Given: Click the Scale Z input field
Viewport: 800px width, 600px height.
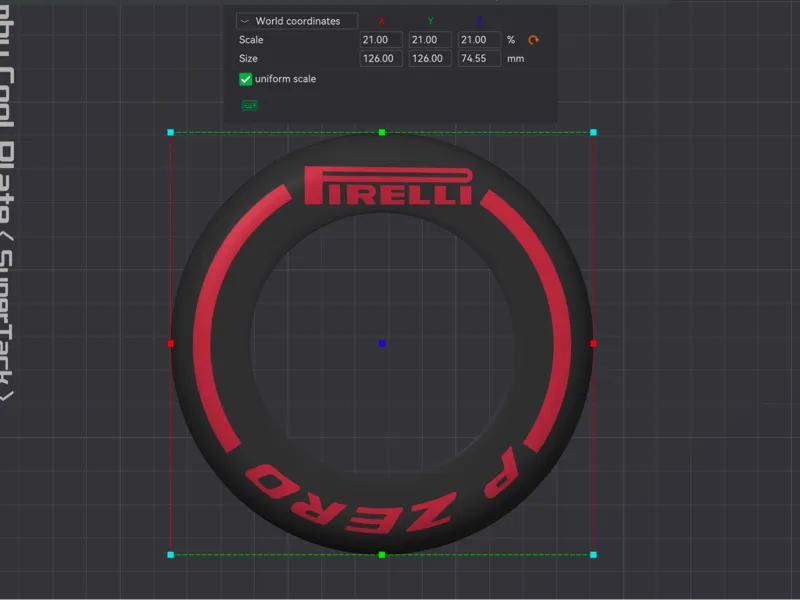Looking at the screenshot, I should 479,40.
